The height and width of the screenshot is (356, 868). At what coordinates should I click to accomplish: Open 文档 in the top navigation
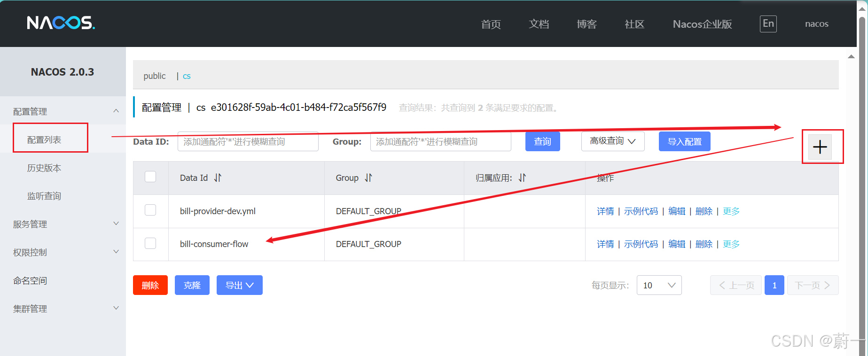tap(539, 24)
